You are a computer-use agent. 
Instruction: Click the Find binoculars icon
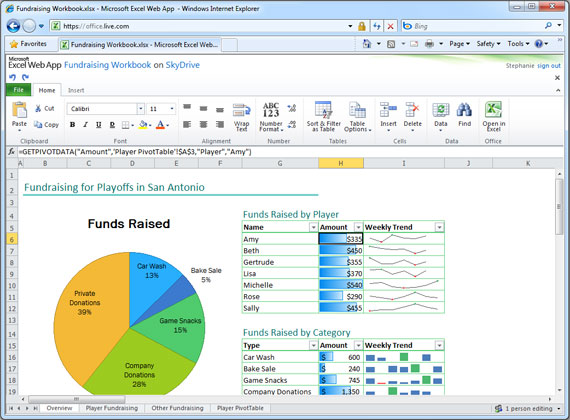465,110
